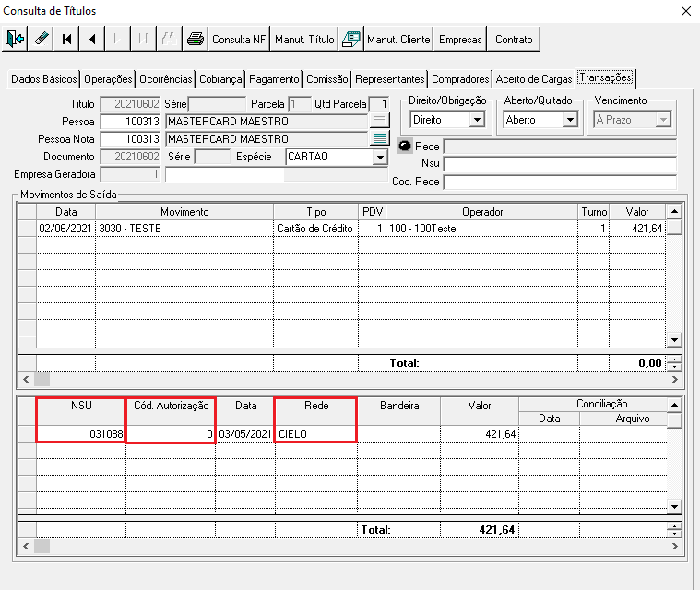Click Movimentos de Saída scroll right arrow
The width and height of the screenshot is (700, 590).
[x=674, y=379]
